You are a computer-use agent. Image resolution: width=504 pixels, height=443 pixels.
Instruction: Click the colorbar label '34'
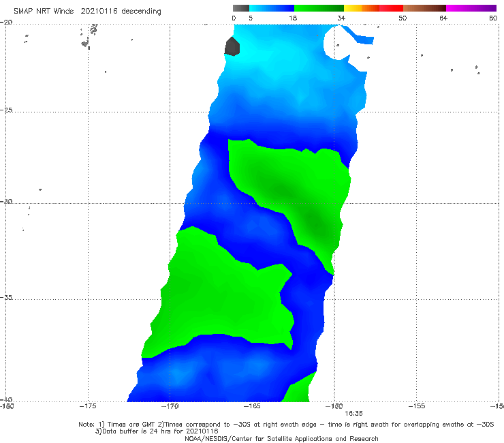341,18
